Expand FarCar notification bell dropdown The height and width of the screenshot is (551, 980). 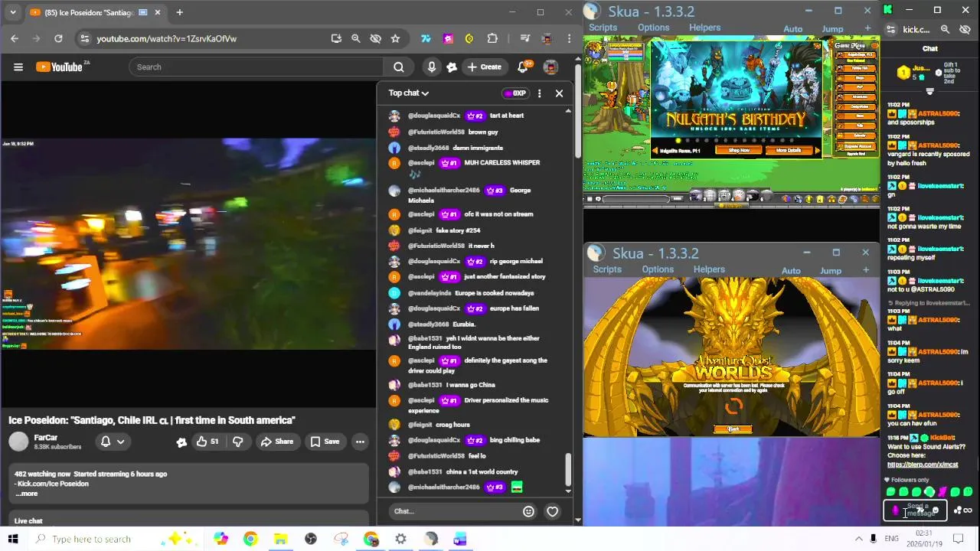point(113,442)
